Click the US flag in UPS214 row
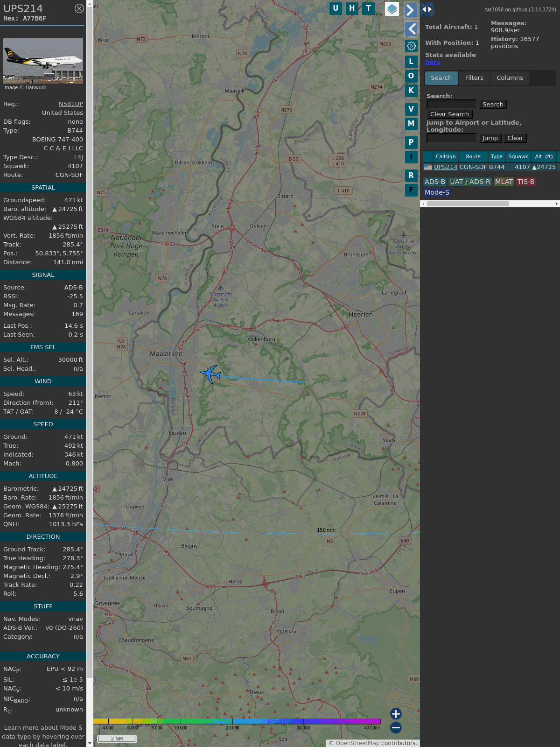This screenshot has height=747, width=560. [x=428, y=167]
